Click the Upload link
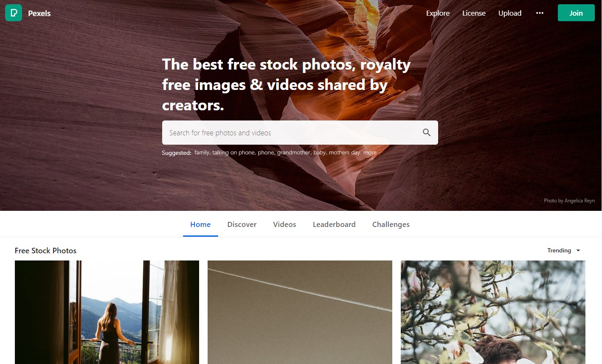Image resolution: width=602 pixels, height=364 pixels. click(510, 13)
